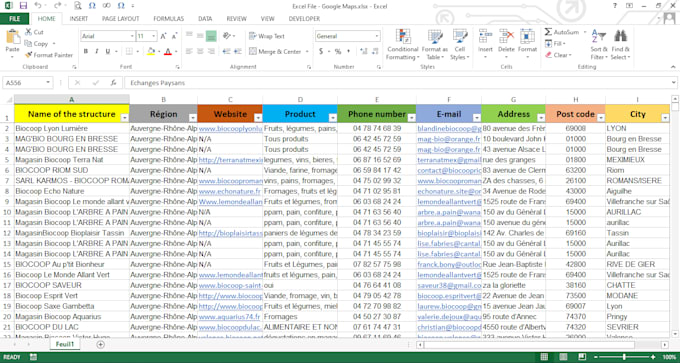The height and width of the screenshot is (363, 680).
Task: Switch to the FORMULAS tab
Action: point(168,19)
